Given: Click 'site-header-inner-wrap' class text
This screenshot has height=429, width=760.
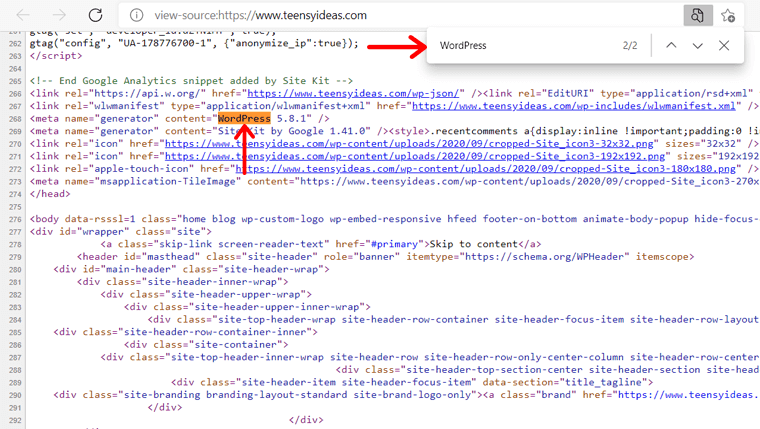Looking at the screenshot, I should click(x=212, y=282).
